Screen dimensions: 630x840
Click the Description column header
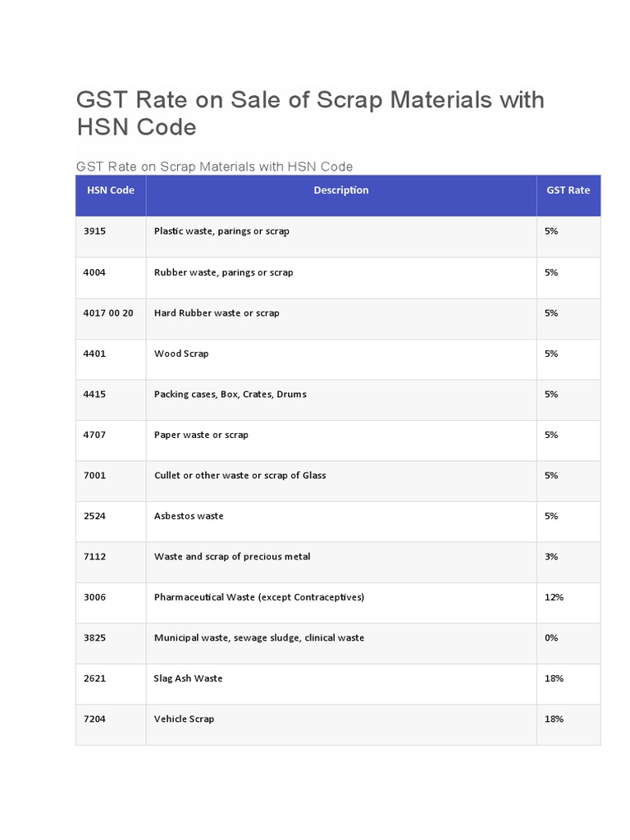click(x=341, y=190)
